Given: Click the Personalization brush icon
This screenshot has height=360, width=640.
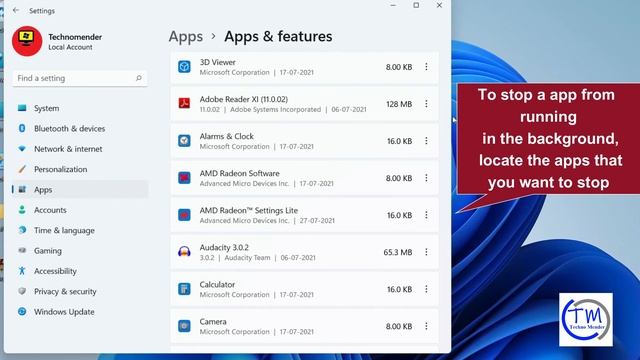Looking at the screenshot, I should [x=22, y=169].
